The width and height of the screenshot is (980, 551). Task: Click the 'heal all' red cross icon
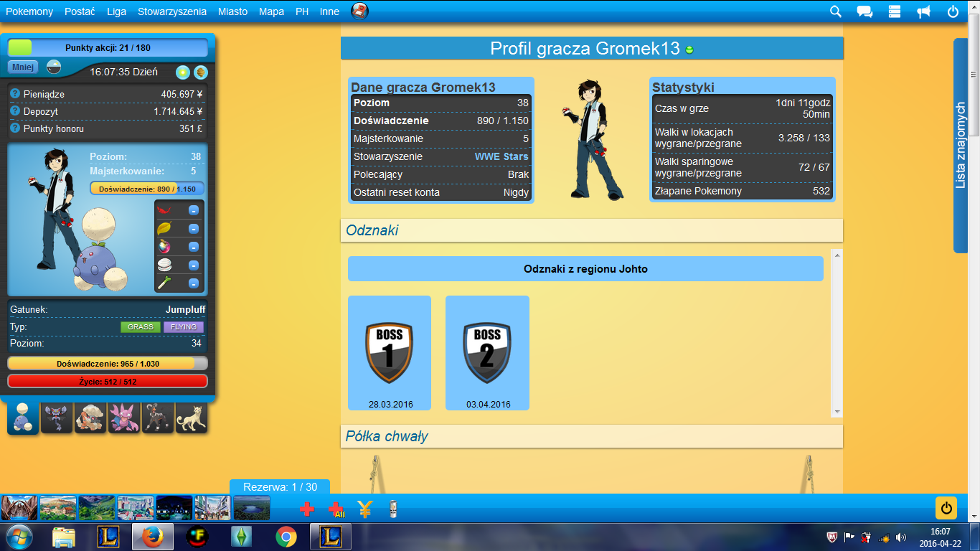click(x=336, y=509)
